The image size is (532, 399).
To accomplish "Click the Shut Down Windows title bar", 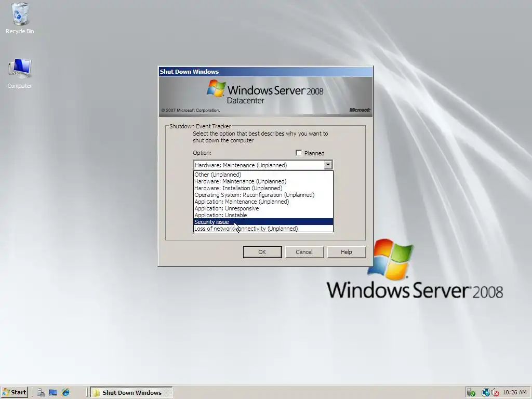I will [x=265, y=72].
